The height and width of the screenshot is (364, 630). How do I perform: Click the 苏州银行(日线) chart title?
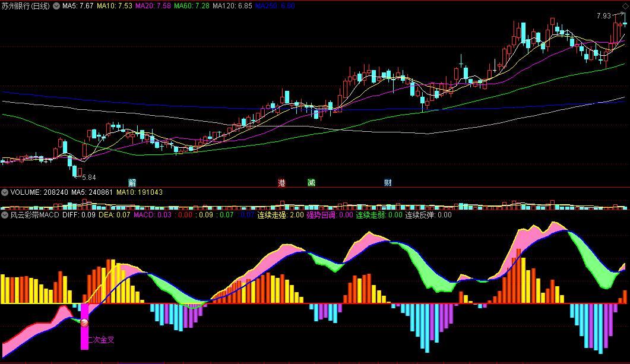click(x=26, y=6)
